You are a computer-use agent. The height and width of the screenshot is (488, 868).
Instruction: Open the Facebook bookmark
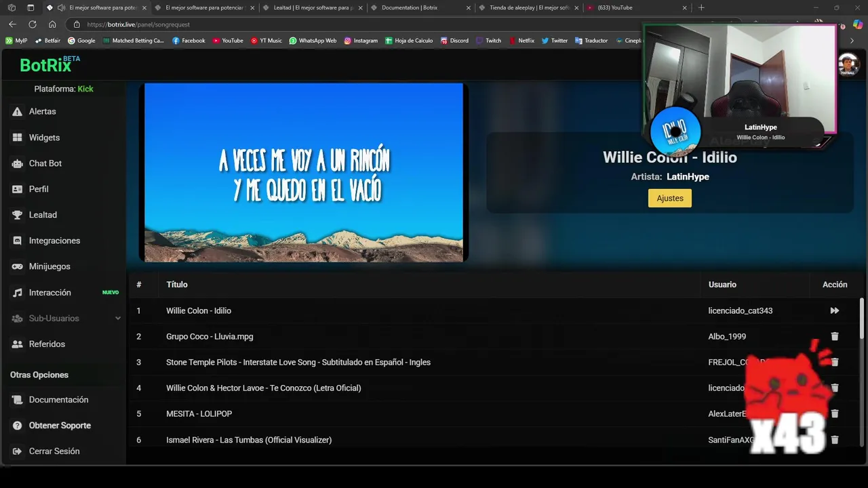click(x=189, y=41)
